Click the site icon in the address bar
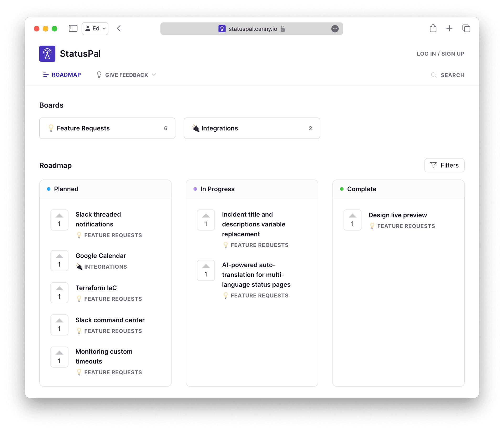Viewport: 504px width, 431px height. [222, 29]
